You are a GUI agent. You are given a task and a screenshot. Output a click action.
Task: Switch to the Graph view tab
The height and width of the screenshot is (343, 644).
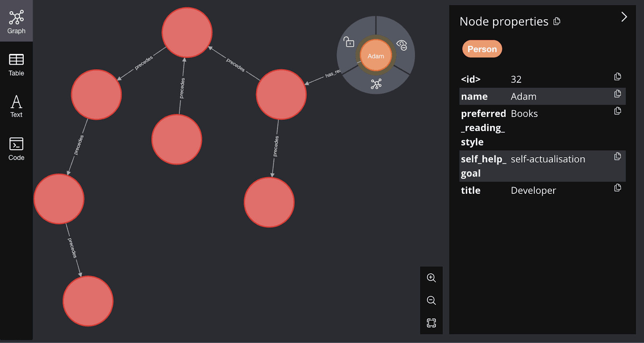point(16,22)
